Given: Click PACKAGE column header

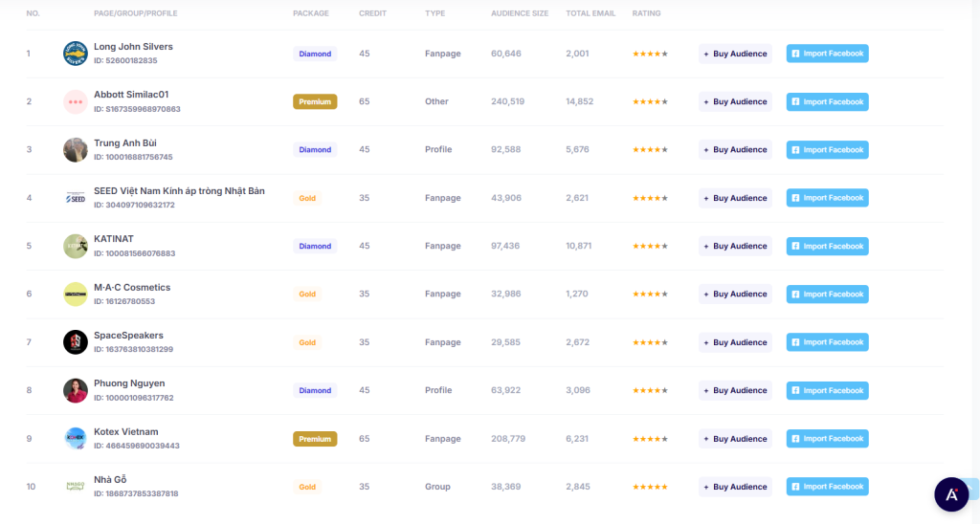Looking at the screenshot, I should tap(311, 13).
